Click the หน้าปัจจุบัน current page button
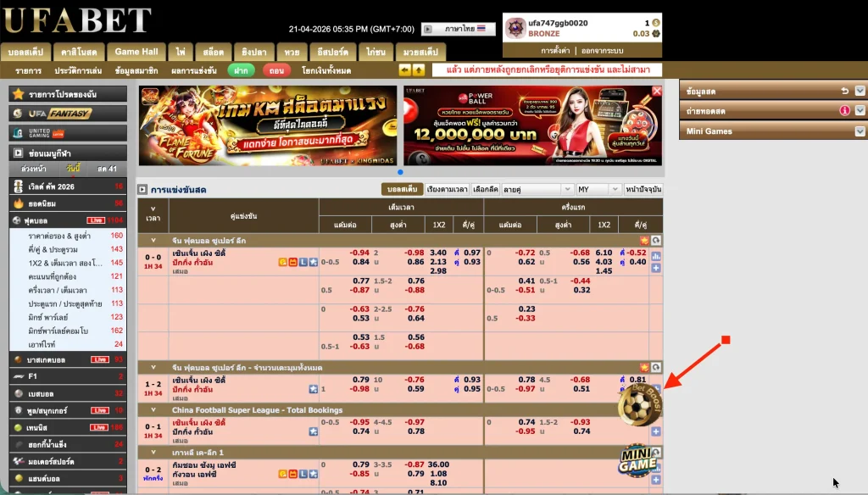The width and height of the screenshot is (868, 495). click(643, 189)
